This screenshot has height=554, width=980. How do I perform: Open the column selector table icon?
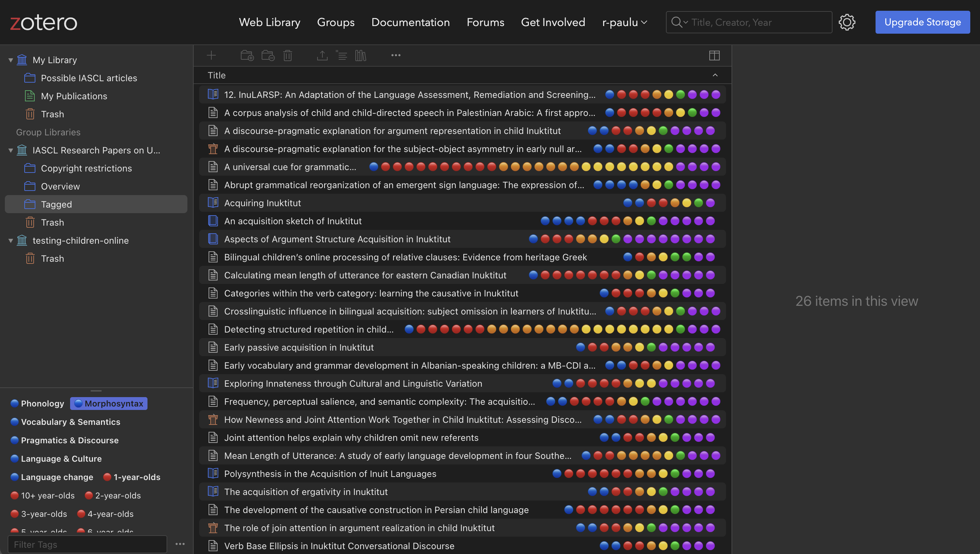click(x=714, y=56)
